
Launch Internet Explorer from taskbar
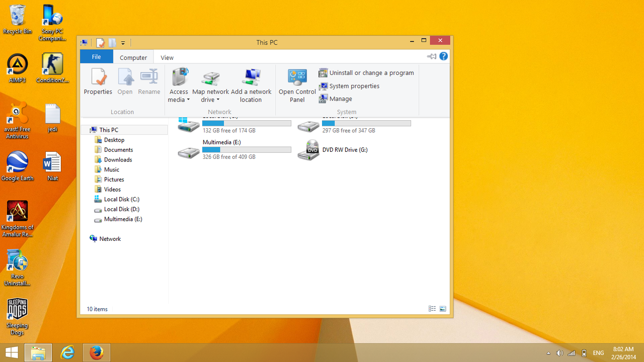(67, 353)
